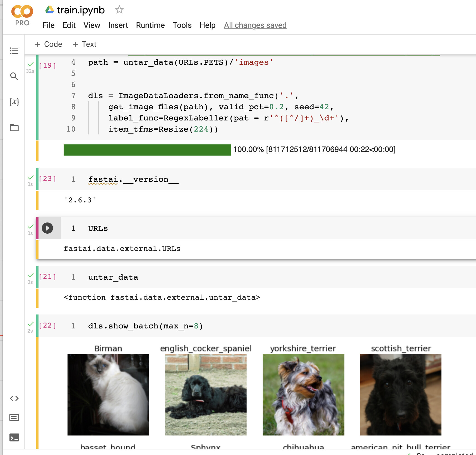
Task: Click the yellow output gutter of cell 22
Action: (37, 393)
